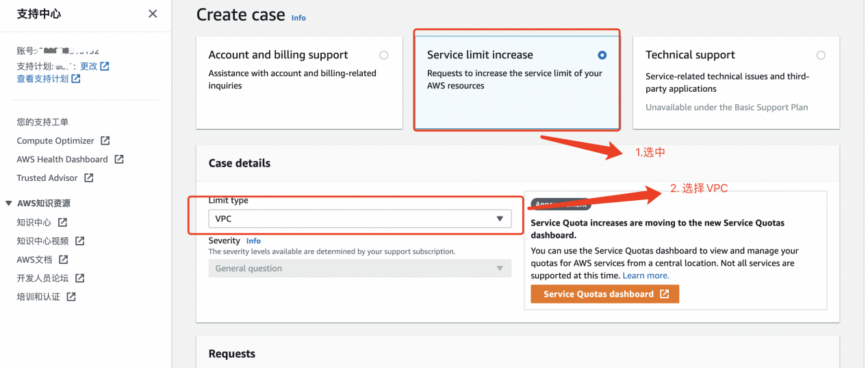868x368 pixels.
Task: Click external link icon next to 更改
Action: tap(105, 66)
